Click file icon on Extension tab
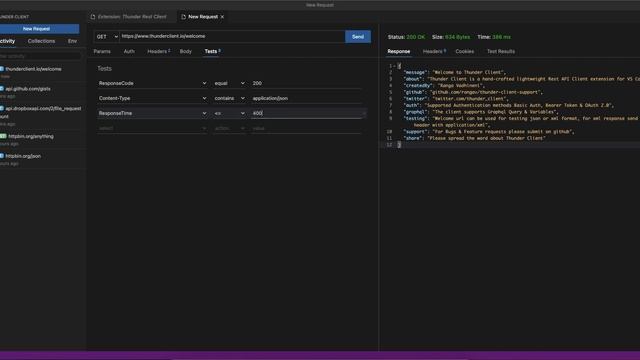 click(93, 17)
